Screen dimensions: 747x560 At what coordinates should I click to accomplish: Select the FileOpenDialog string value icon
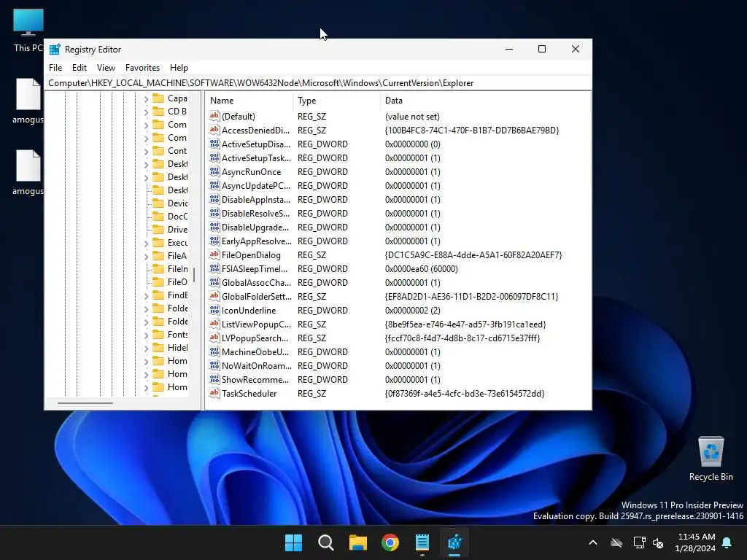214,254
